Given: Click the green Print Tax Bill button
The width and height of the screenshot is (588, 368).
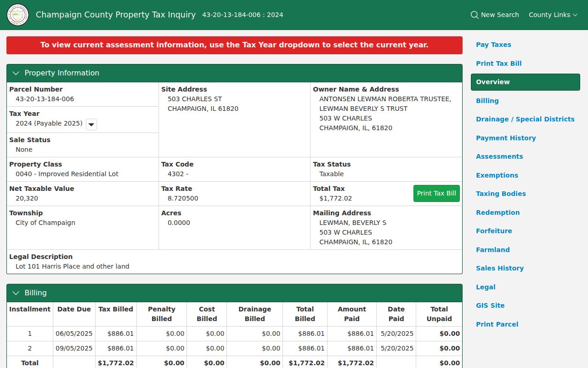Looking at the screenshot, I should coord(436,193).
